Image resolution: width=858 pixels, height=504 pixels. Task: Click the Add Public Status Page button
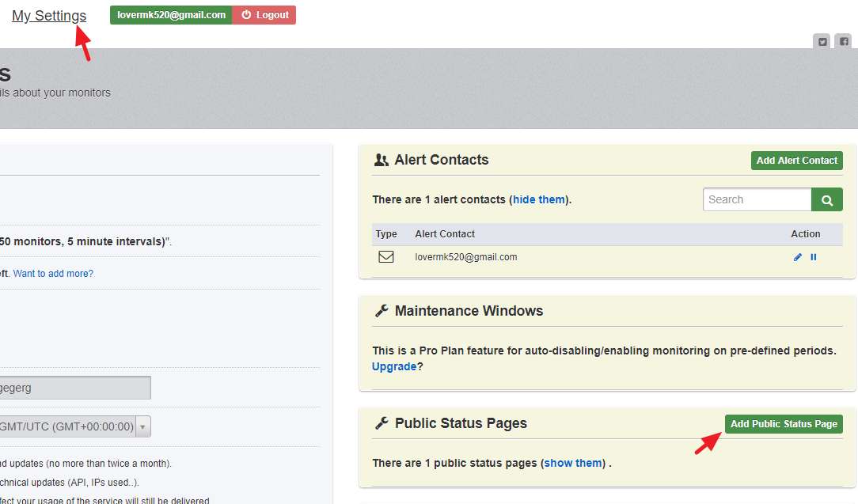tap(784, 424)
